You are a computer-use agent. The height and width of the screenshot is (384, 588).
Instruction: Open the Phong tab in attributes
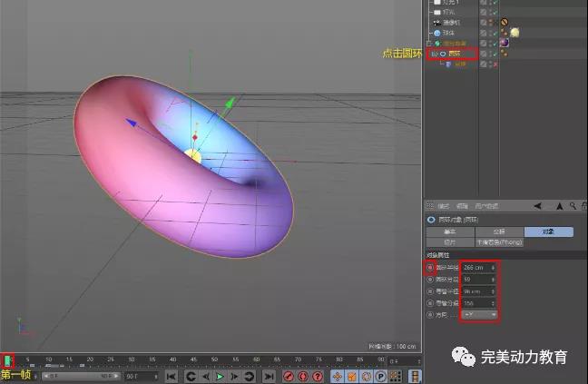tap(498, 242)
